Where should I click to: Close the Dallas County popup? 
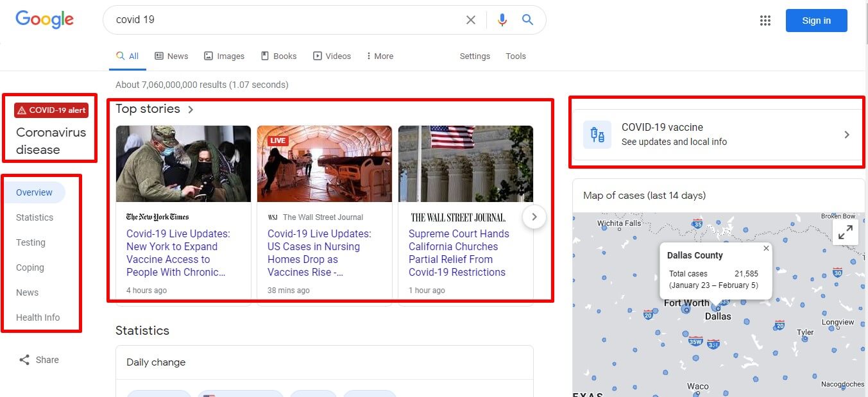[766, 248]
